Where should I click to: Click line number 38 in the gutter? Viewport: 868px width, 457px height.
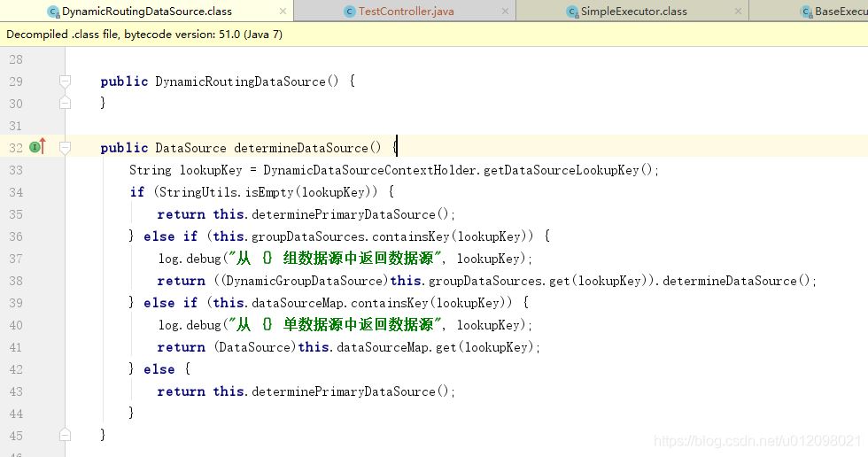(x=16, y=281)
